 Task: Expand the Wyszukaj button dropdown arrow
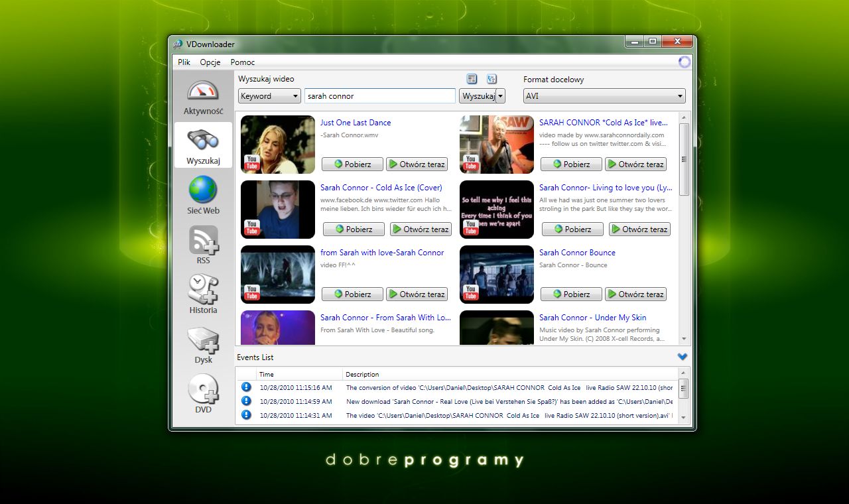(x=501, y=96)
